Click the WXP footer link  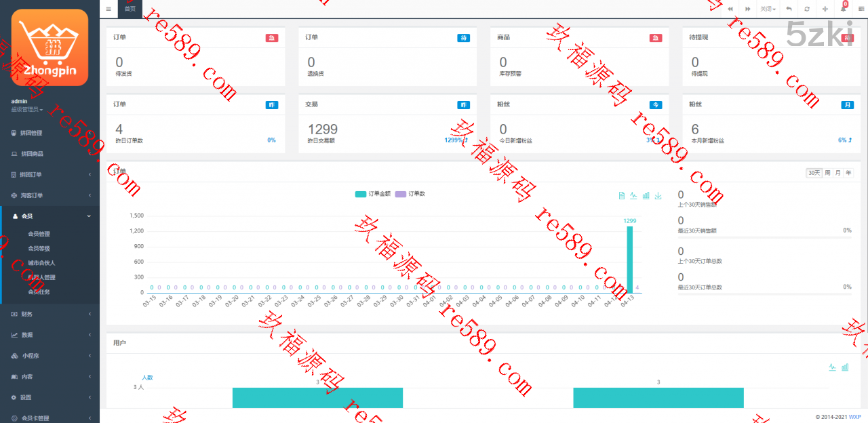[854, 416]
